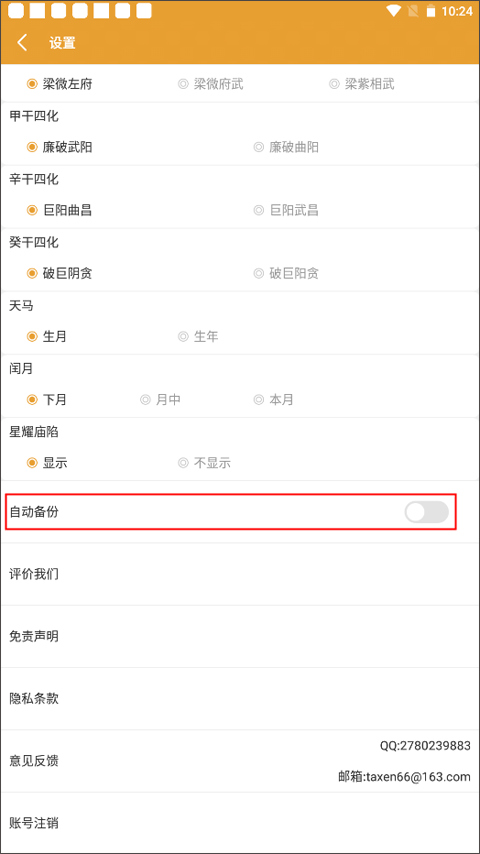Select 梁紫相武 radio option
Image resolution: width=480 pixels, height=854 pixels.
click(362, 84)
